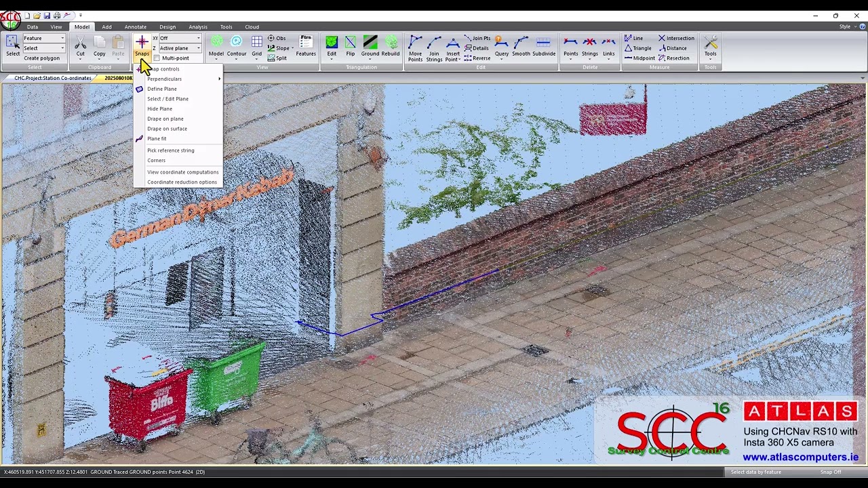Toggle the Multi-point checkbox
868x488 pixels.
(x=157, y=58)
